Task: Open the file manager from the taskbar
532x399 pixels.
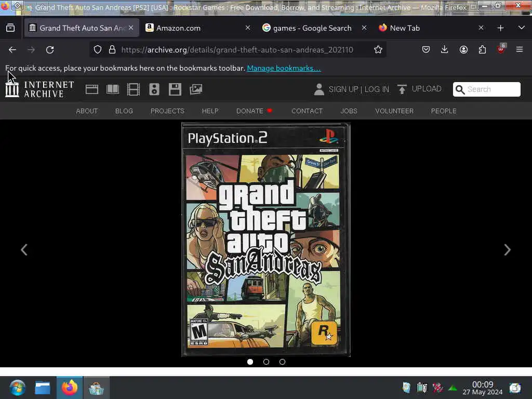Action: coord(43,388)
